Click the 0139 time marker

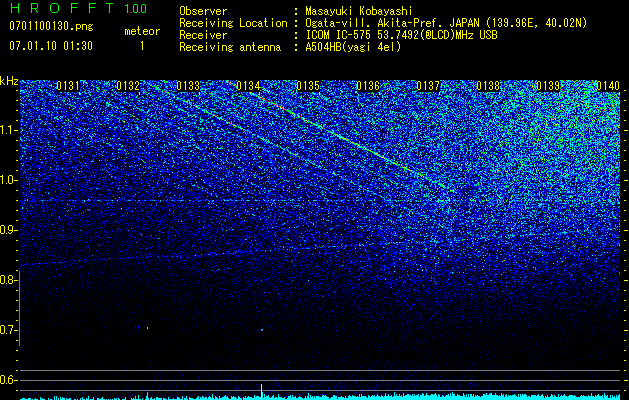(x=548, y=86)
